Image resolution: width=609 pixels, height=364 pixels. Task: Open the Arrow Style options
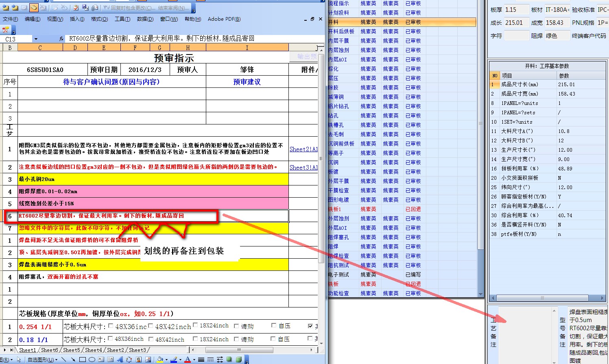[220, 359]
